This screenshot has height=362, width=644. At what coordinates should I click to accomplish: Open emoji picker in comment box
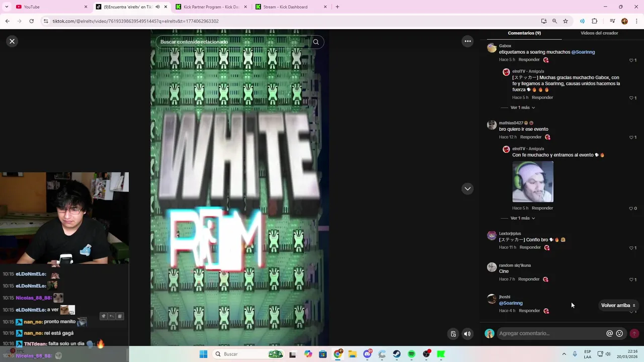coord(619,333)
